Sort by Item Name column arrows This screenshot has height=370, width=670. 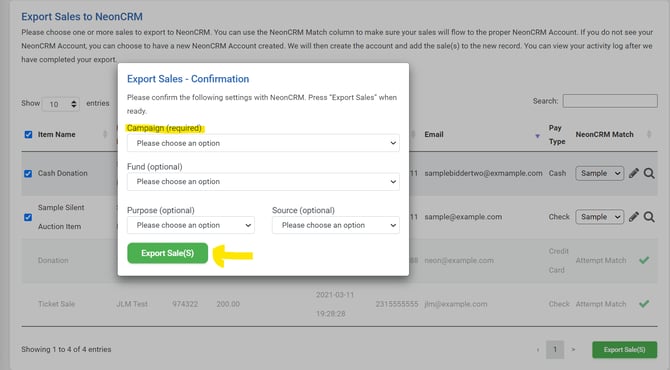(x=105, y=134)
